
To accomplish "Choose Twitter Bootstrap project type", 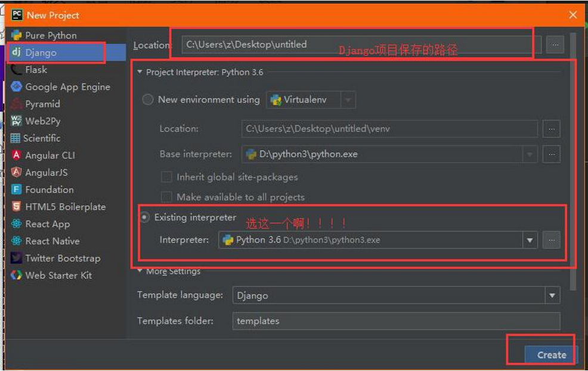I will [63, 258].
